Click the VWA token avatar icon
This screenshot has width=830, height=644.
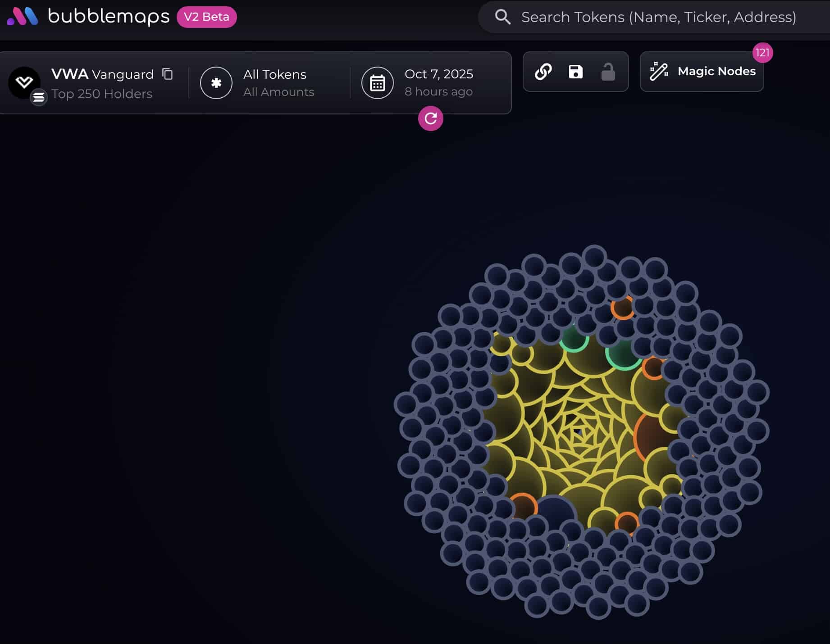pos(24,82)
